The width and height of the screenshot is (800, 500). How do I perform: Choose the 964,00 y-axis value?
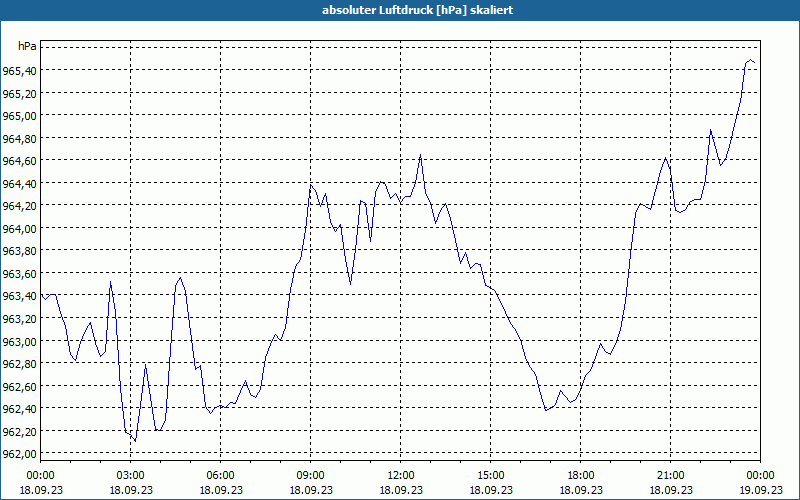point(19,228)
